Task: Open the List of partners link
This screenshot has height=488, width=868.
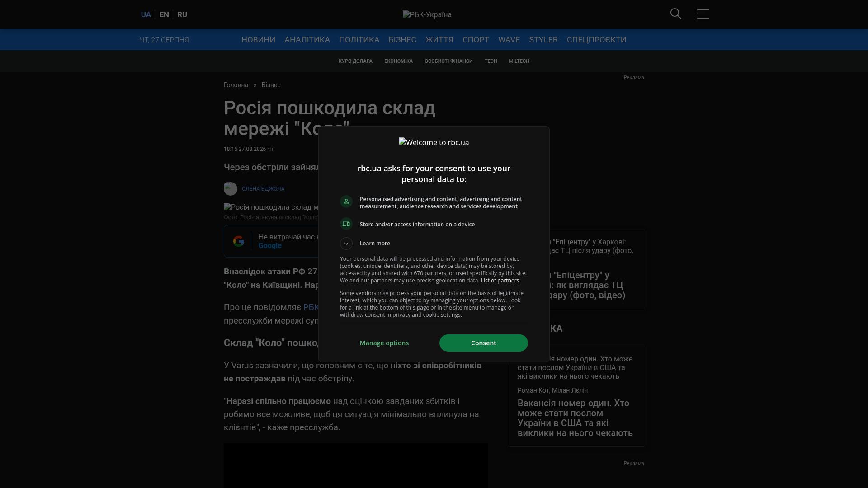Action: tap(500, 281)
